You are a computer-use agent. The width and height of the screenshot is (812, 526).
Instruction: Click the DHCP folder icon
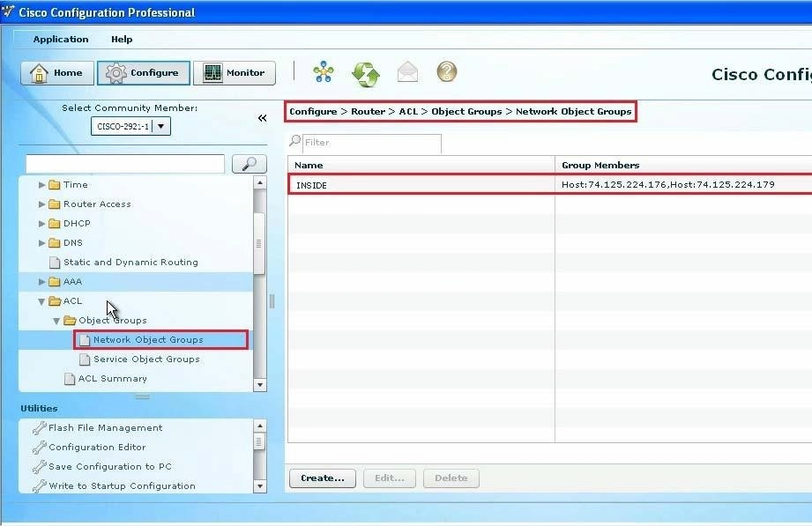(x=55, y=224)
